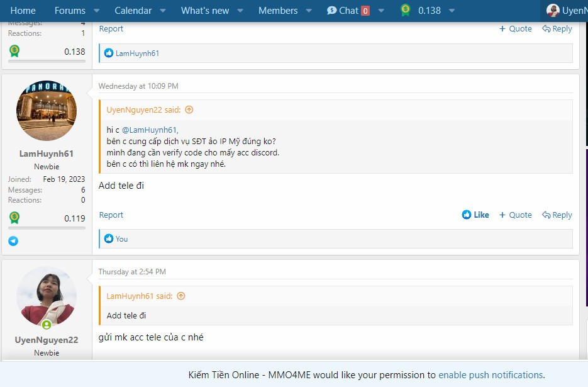Click the red chat counter badge
Screen dimensions: 588x387
coord(365,11)
